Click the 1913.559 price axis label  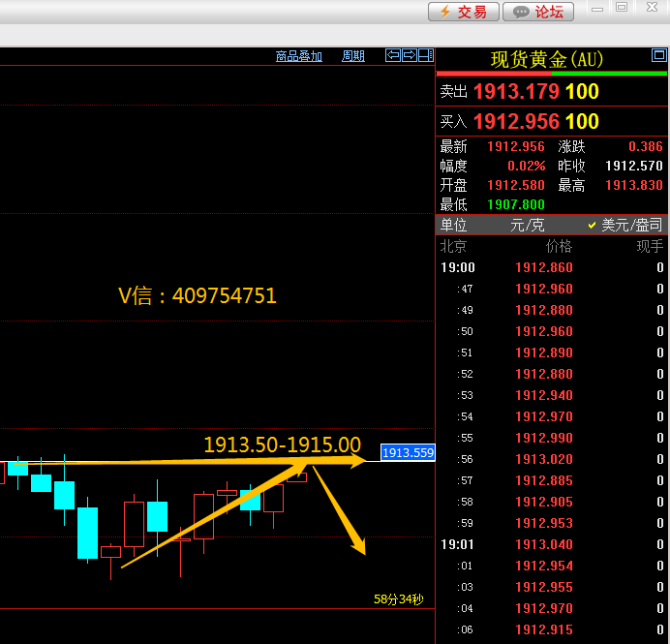[x=408, y=452]
